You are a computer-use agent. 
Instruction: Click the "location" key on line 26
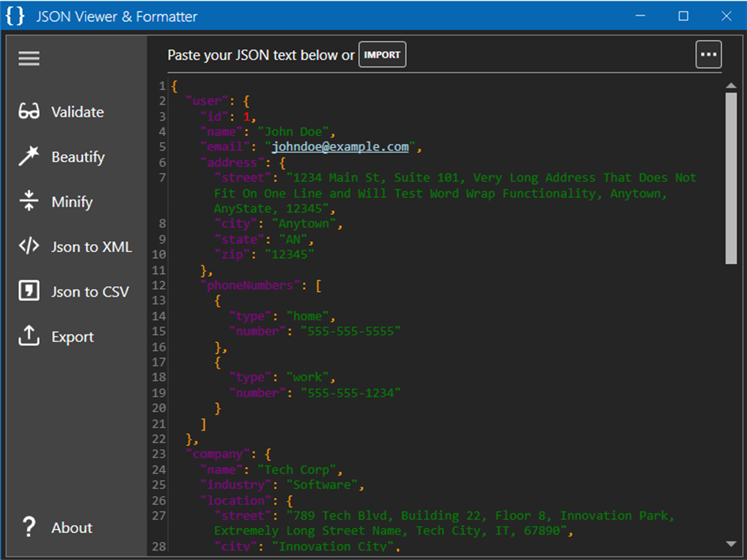[x=235, y=500]
